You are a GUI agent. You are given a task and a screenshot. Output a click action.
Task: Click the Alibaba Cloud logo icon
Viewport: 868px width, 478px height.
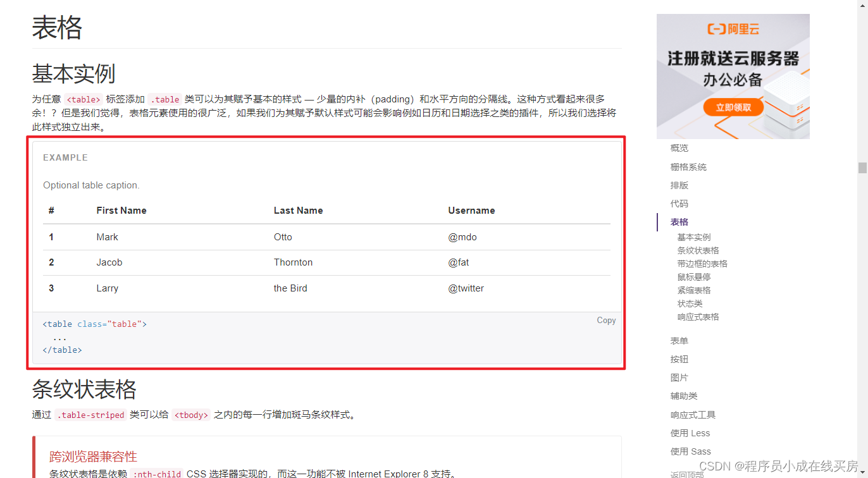click(732, 28)
